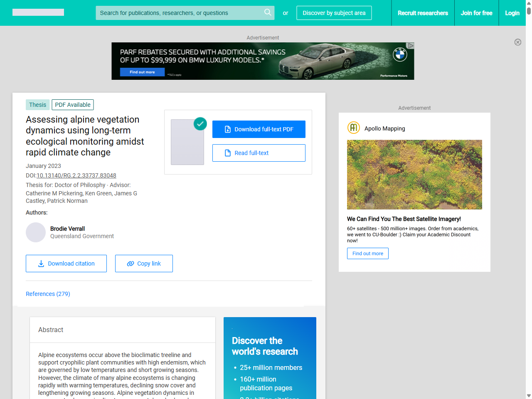
Task: Open the Discover by subject area picker
Action: click(334, 13)
